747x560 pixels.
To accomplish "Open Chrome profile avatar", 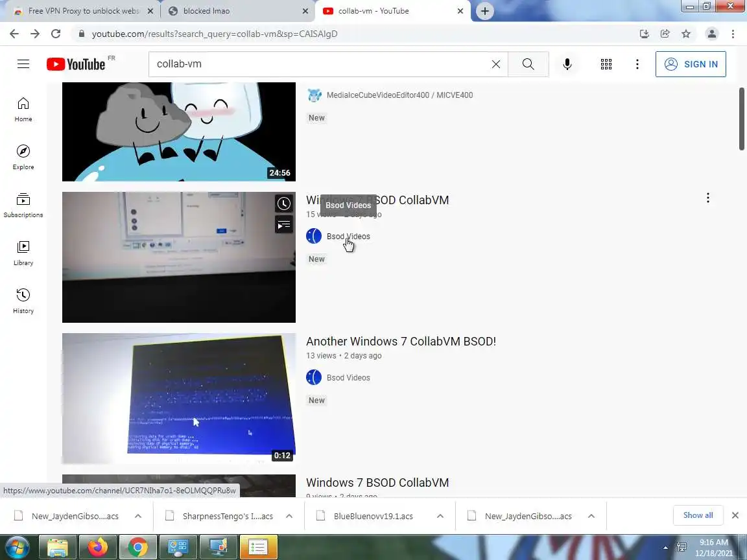I will click(712, 34).
